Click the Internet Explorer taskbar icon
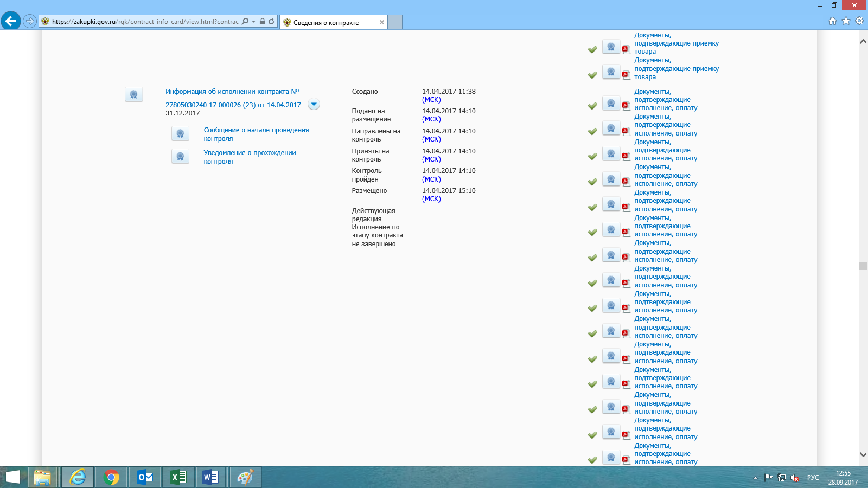868x488 pixels. point(78,477)
